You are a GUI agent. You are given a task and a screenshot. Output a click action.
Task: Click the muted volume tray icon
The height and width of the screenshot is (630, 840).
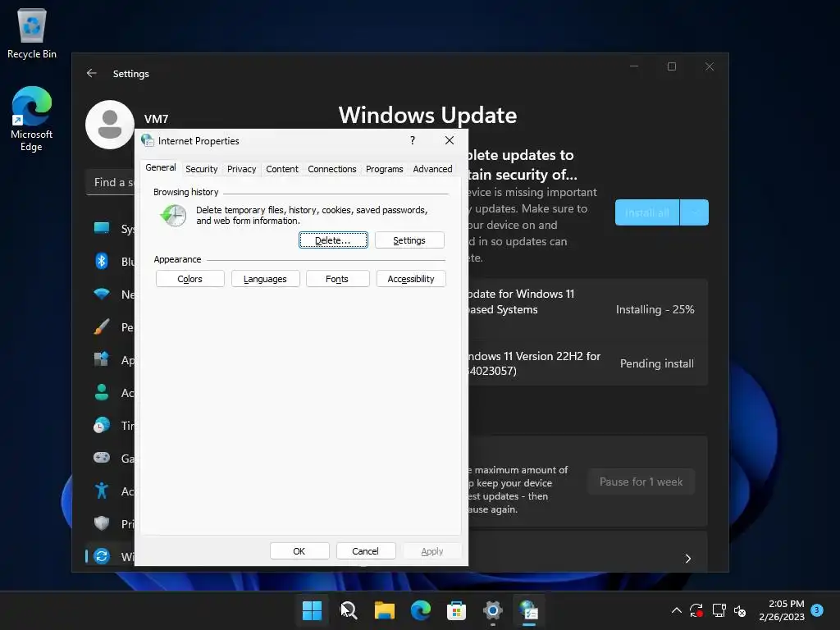741,610
